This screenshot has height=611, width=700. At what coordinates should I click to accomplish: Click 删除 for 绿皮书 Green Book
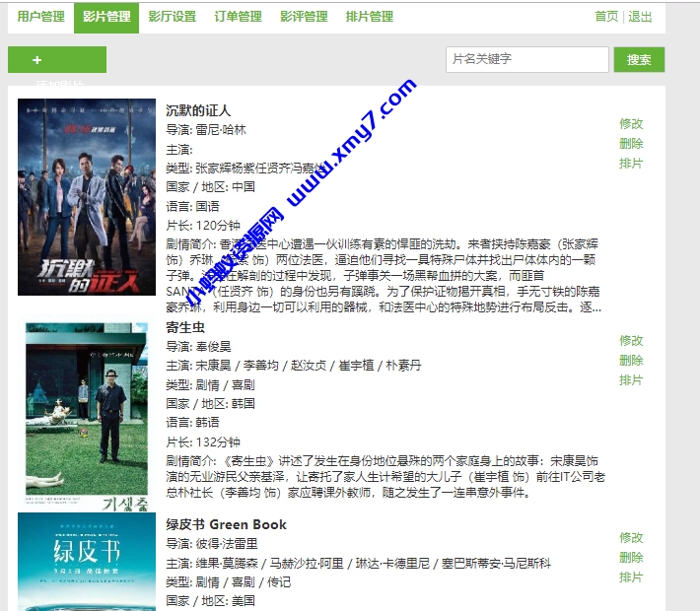click(x=631, y=557)
